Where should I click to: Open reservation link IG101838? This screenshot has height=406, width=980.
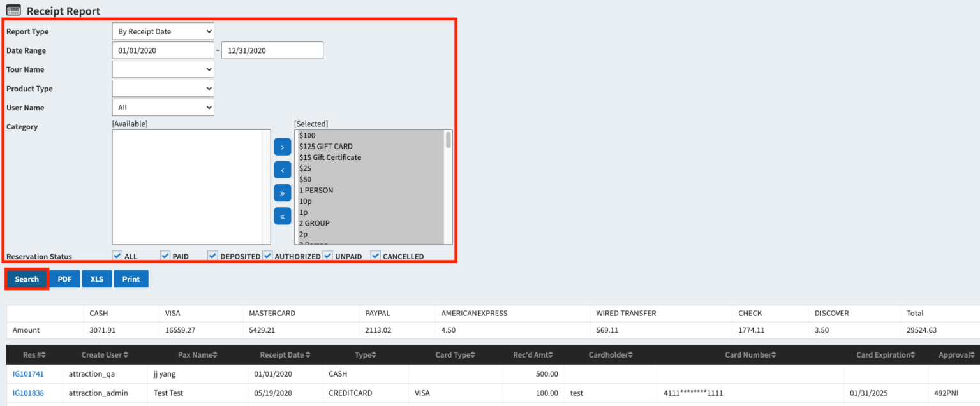point(28,393)
